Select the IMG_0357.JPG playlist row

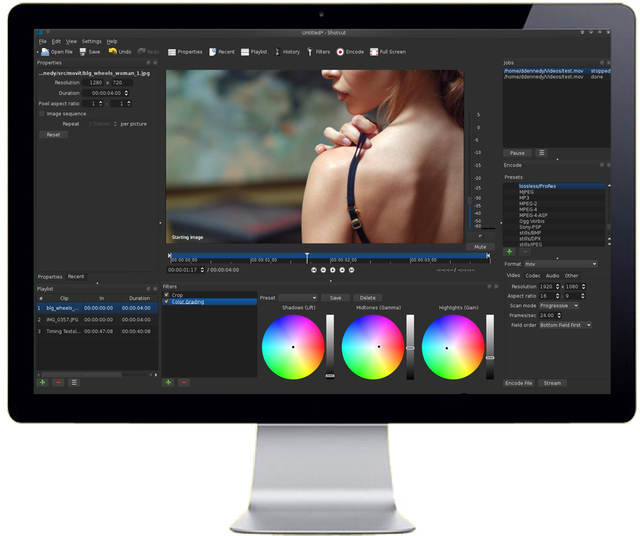tap(97, 319)
